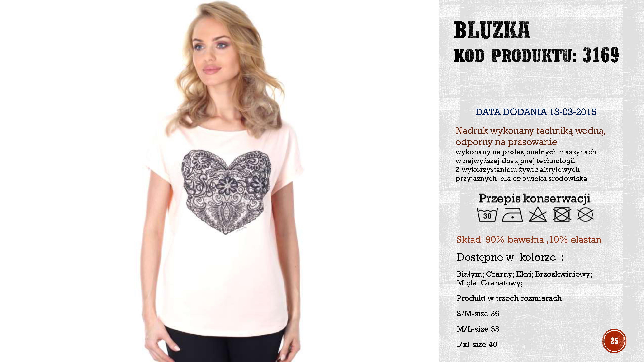This screenshot has height=362, width=644.
Task: Click the wash at 30 degrees icon
Action: [487, 215]
